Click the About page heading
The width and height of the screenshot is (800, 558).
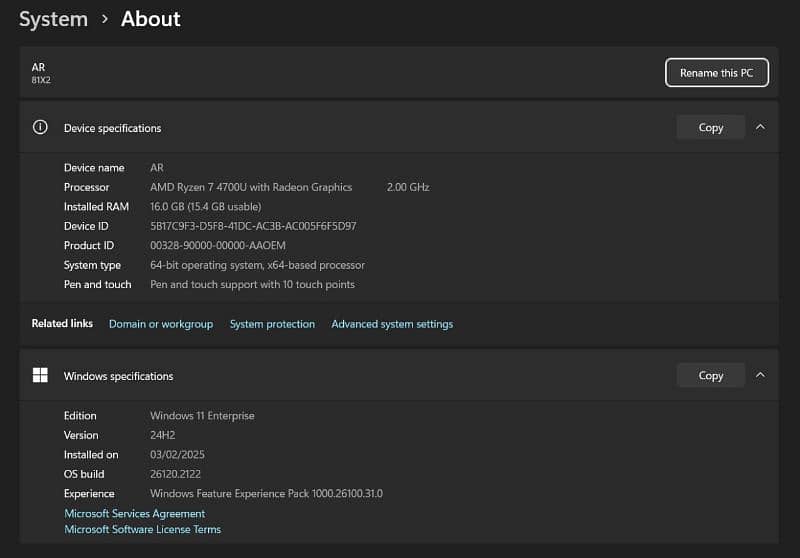(x=151, y=19)
